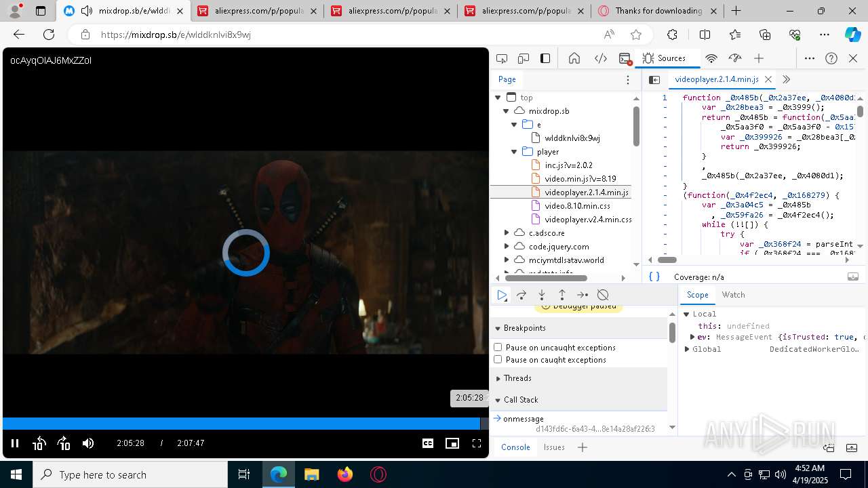
Task: Collapse the top frame tree node
Action: pos(498,98)
